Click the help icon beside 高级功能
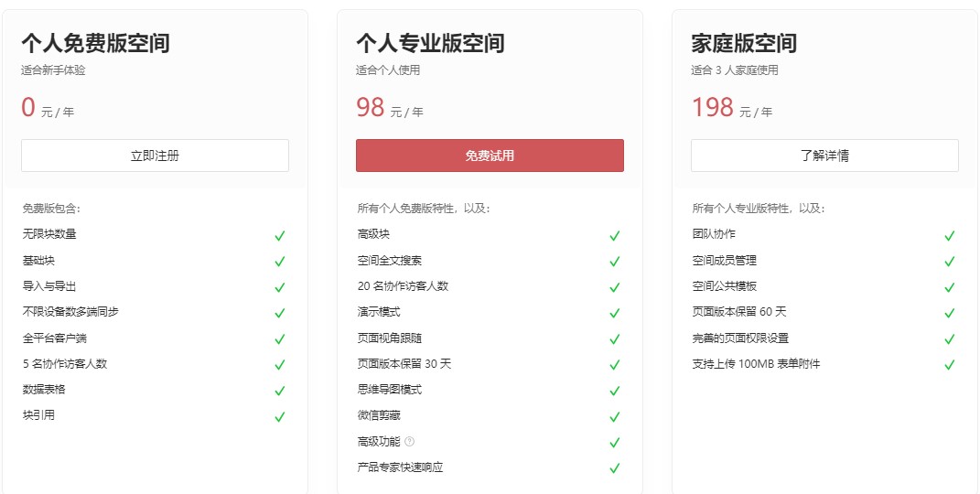This screenshot has height=494, width=980. [409, 442]
